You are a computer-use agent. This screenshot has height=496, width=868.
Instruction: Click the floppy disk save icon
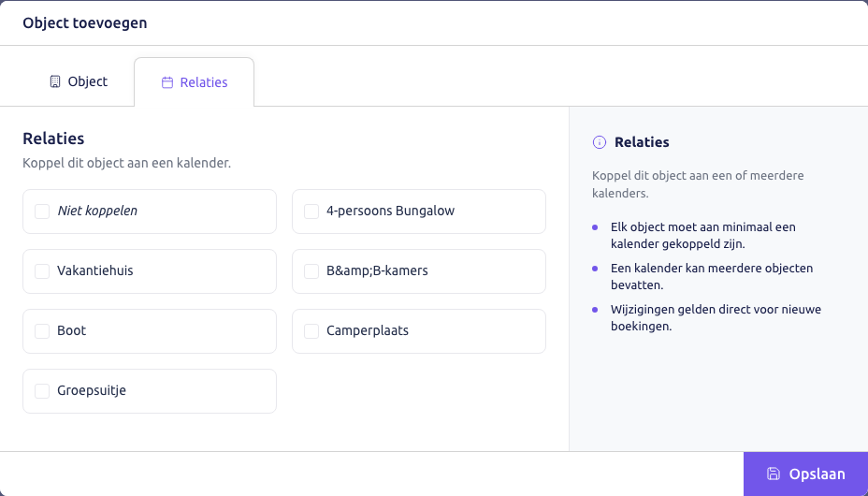click(x=774, y=474)
